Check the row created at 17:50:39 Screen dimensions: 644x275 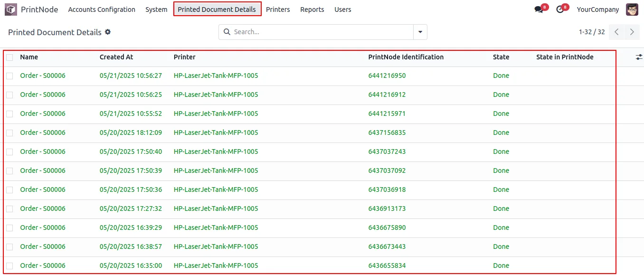click(9, 171)
